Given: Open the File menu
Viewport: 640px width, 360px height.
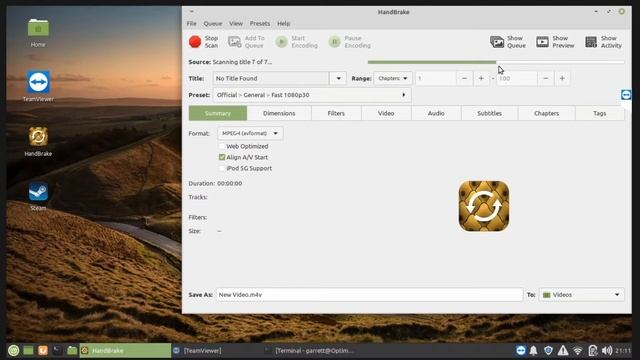Looking at the screenshot, I should coord(191,24).
